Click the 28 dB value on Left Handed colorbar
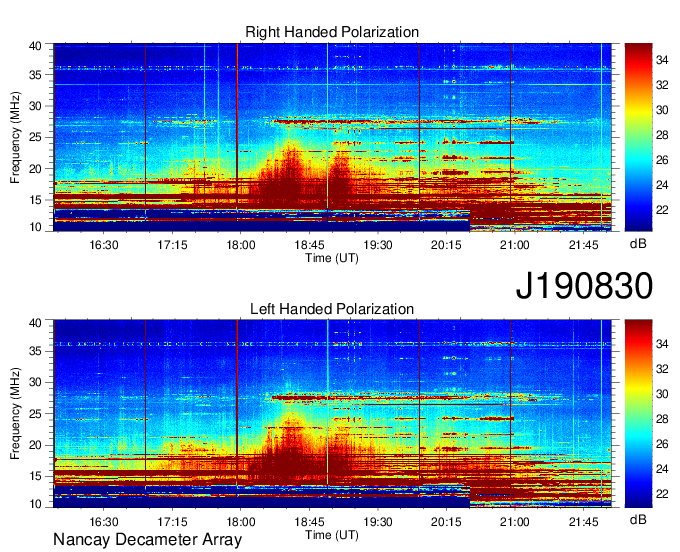 (662, 419)
